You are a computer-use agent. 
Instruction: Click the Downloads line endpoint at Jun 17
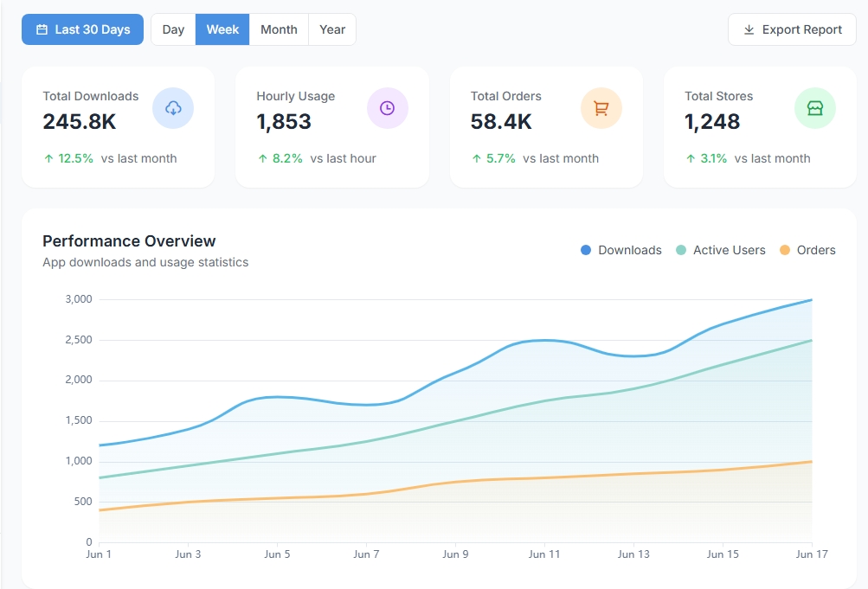tap(811, 300)
